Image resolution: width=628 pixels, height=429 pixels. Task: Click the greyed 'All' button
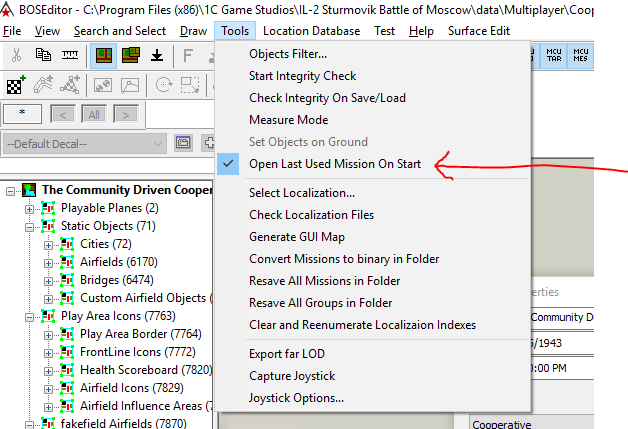(94, 115)
